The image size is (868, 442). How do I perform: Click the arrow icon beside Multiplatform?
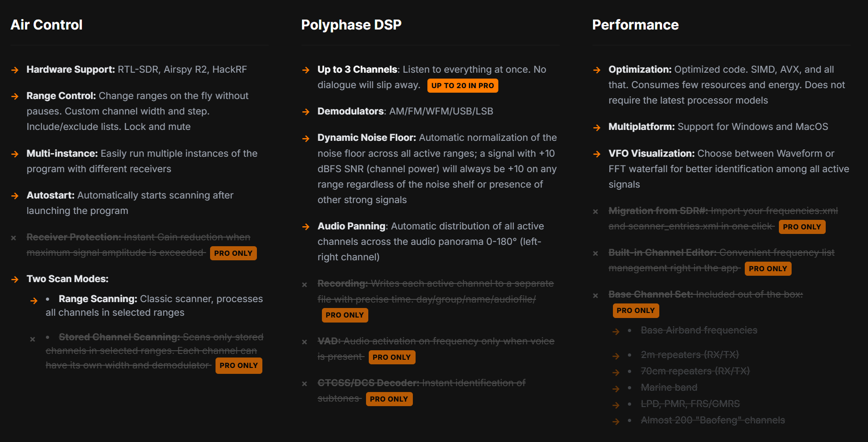[597, 128]
